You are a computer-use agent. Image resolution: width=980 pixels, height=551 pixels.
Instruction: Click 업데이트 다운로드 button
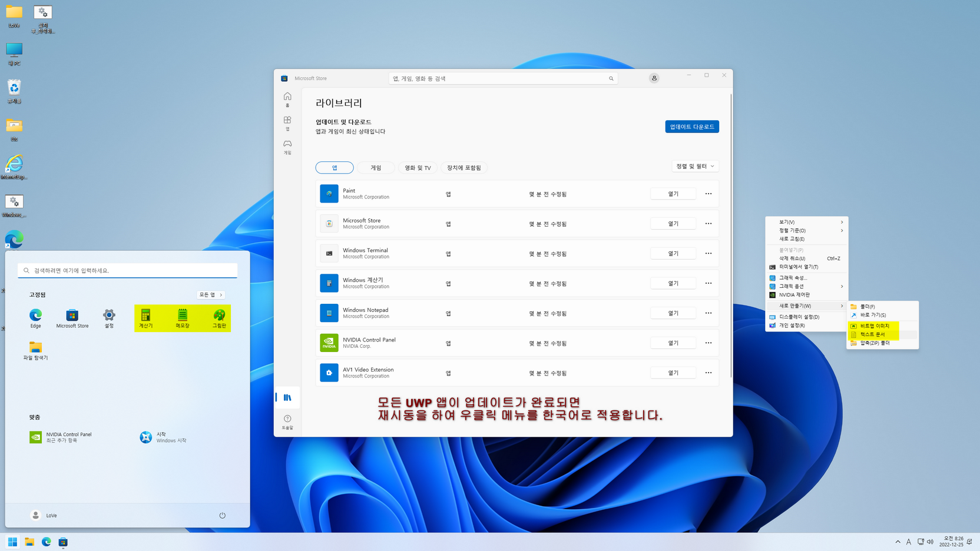click(x=692, y=127)
